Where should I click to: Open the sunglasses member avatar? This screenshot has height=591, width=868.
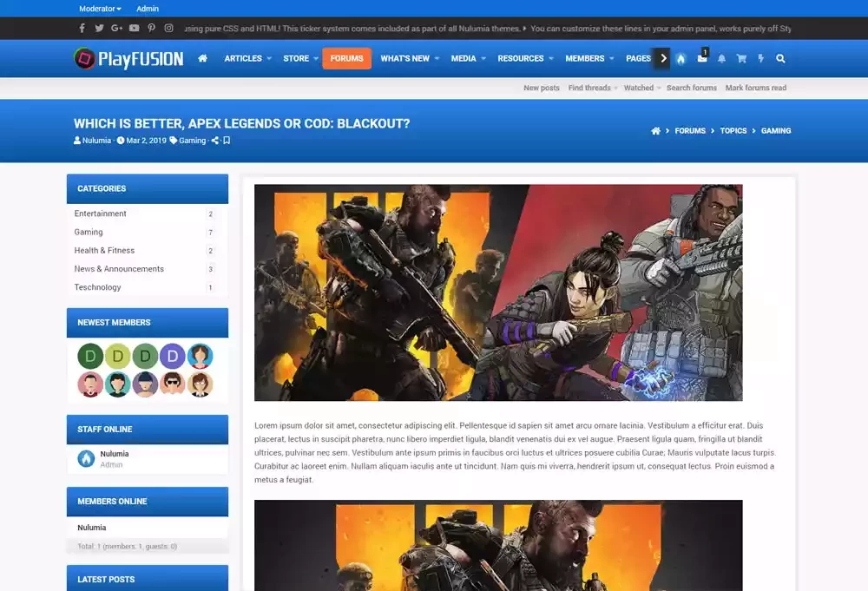coord(172,384)
